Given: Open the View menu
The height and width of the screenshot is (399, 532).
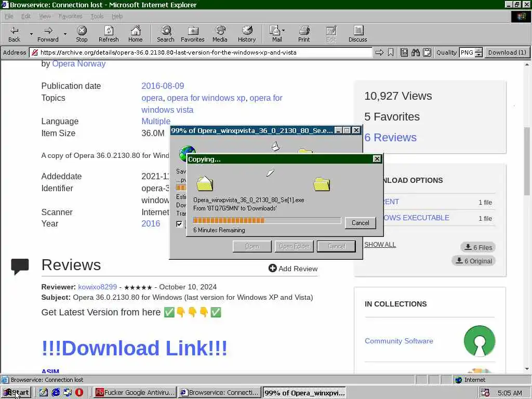Looking at the screenshot, I should coord(45,16).
